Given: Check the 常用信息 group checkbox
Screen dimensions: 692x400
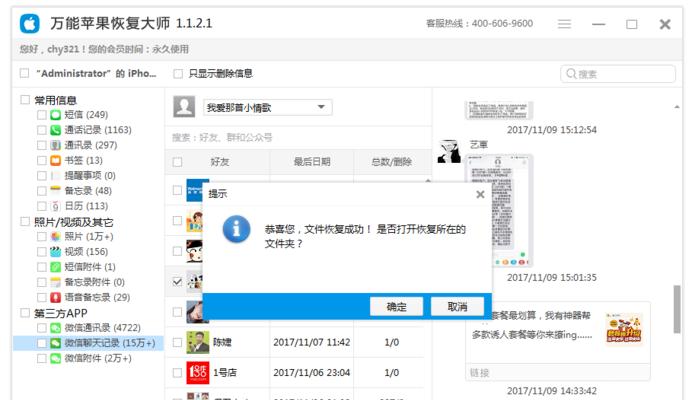Looking at the screenshot, I should (x=25, y=100).
